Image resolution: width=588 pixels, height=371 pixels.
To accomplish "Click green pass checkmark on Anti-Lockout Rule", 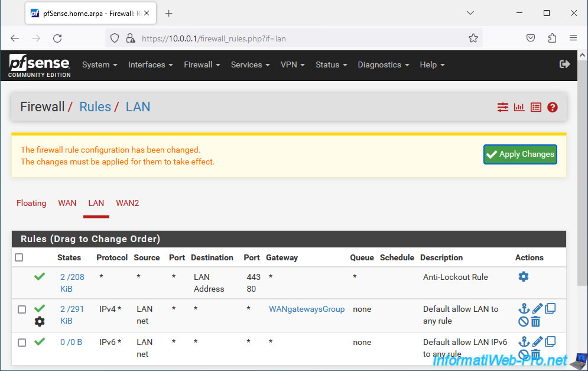I will coord(40,277).
